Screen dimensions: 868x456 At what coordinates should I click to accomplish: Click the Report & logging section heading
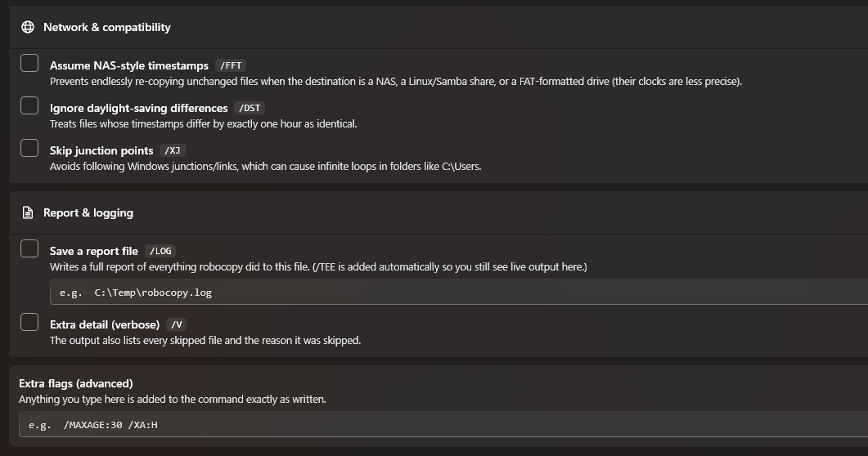[88, 212]
